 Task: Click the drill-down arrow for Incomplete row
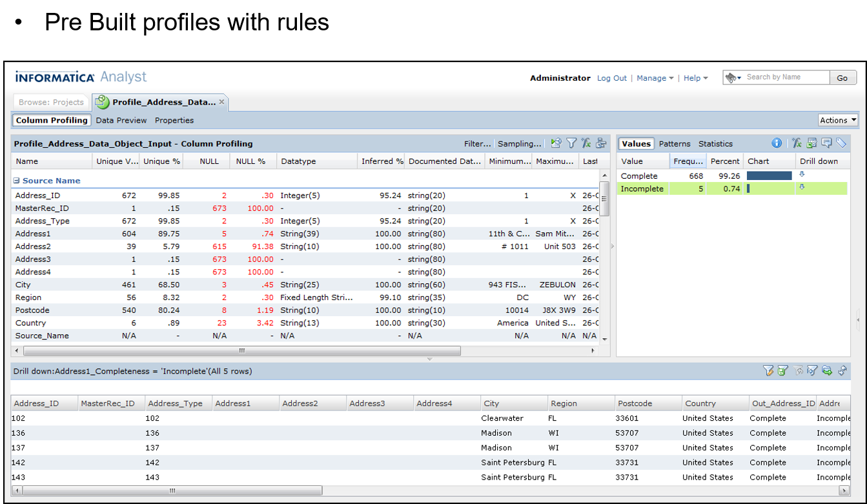click(x=802, y=188)
